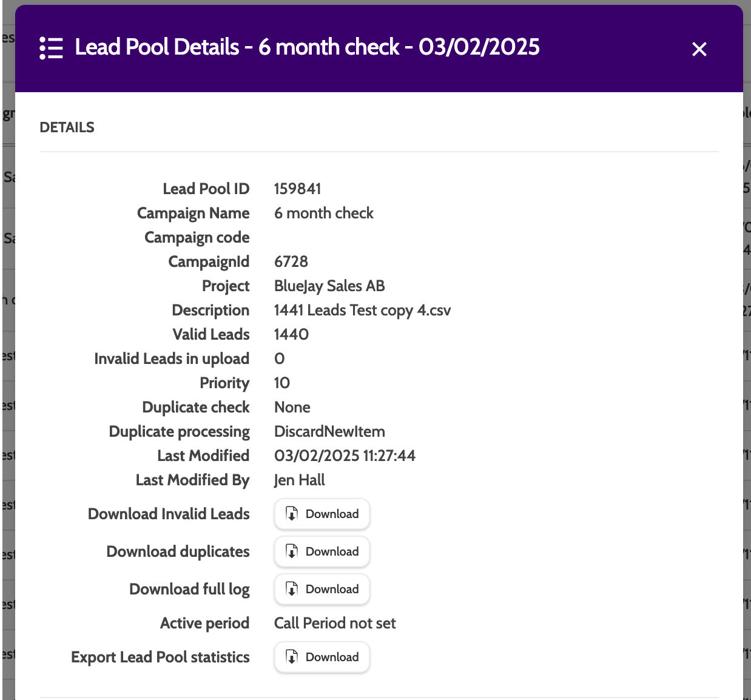Click the download icon for full log
Screen dimensions: 751x700
[292, 589]
